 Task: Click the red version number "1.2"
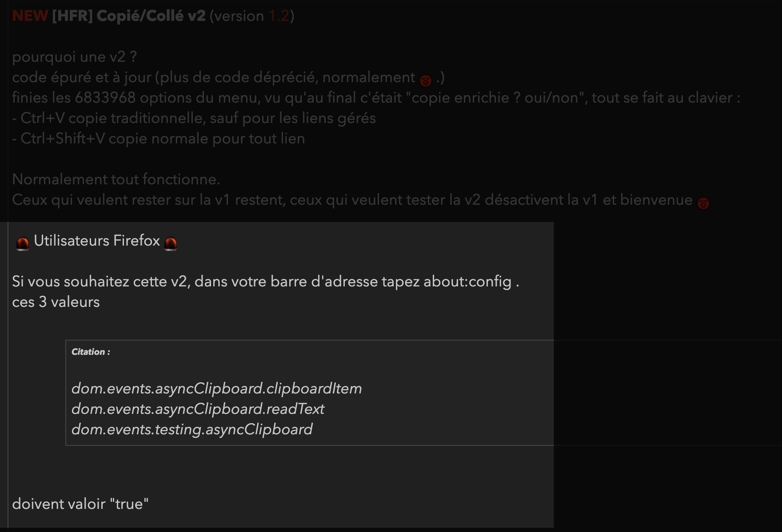tap(279, 16)
